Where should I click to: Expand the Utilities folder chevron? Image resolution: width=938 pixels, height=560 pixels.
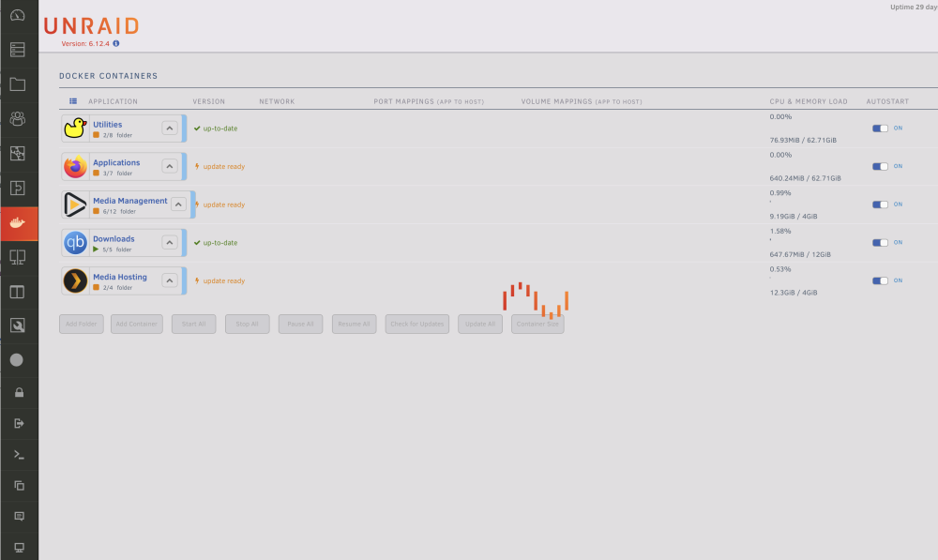coord(170,128)
